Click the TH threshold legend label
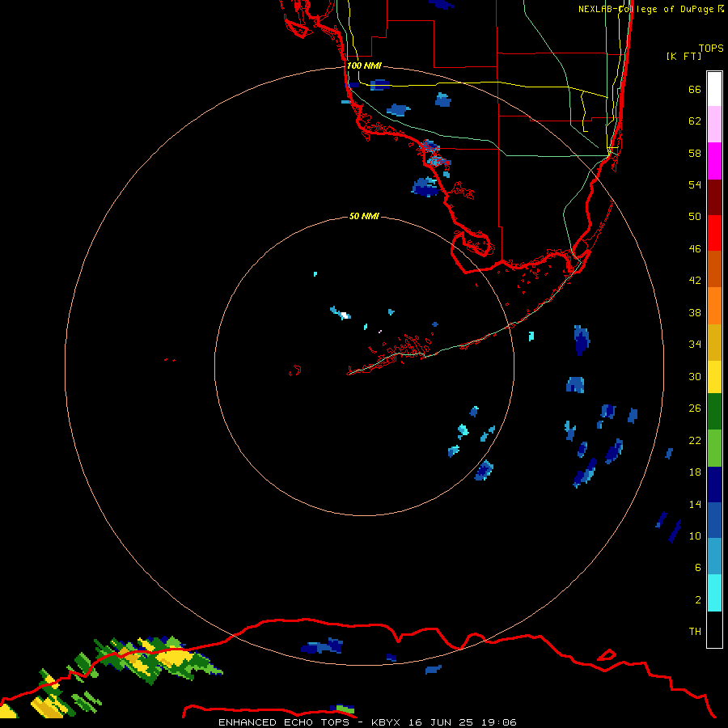Image resolution: width=728 pixels, height=728 pixels. tap(695, 632)
